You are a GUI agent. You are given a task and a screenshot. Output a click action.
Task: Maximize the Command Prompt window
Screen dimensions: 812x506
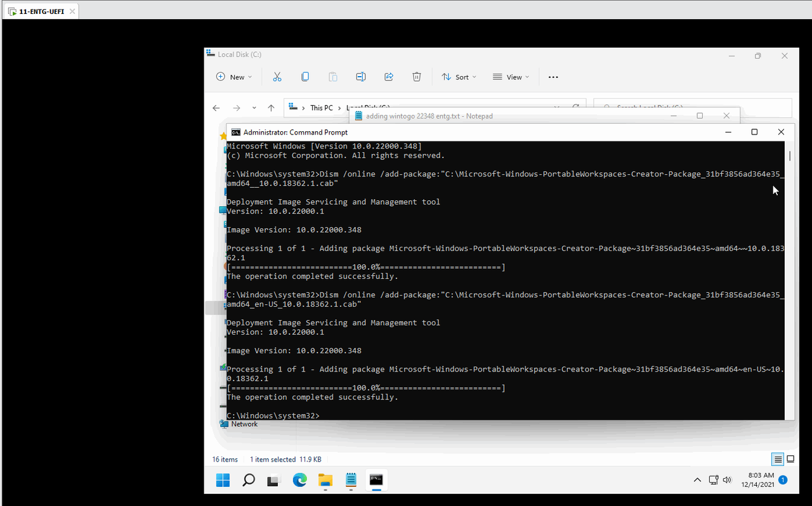(754, 132)
